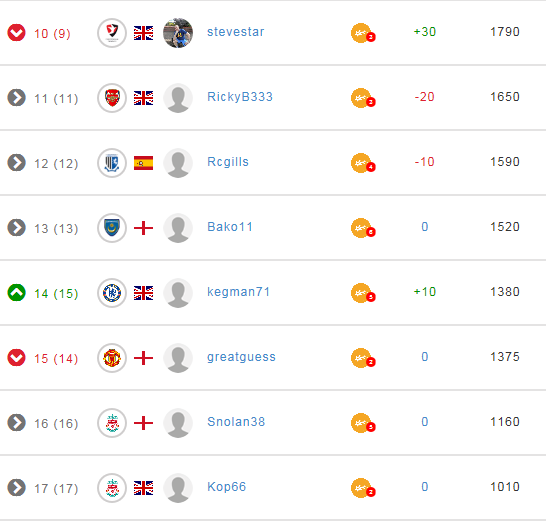Open stevestar's profile link
546x524 pixels.
pyautogui.click(x=236, y=32)
